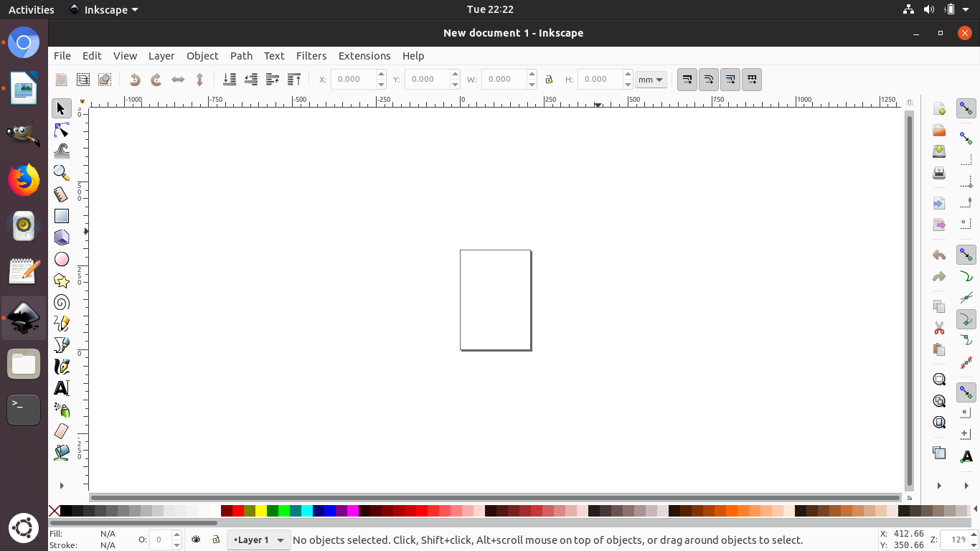Click the Activities button

click(31, 9)
